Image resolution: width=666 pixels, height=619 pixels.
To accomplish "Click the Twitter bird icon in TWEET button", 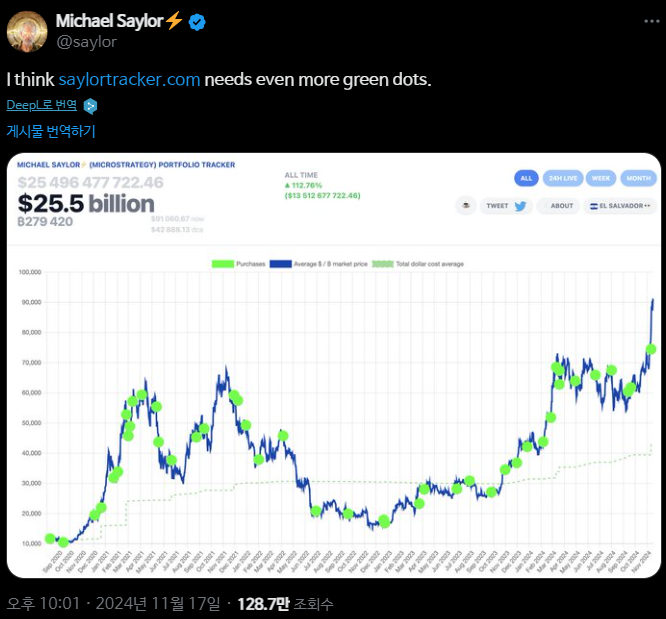I will (520, 206).
